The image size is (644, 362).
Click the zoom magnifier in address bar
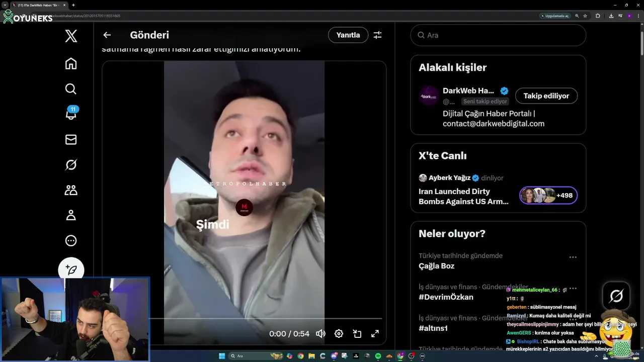coord(577,16)
